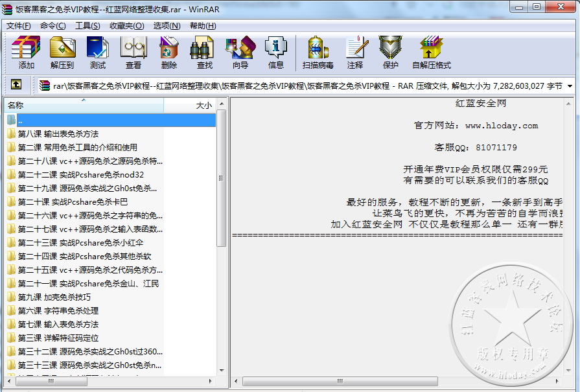580x392 pixels.
Task: Click the 保护 (Protect) shield icon
Action: point(391,52)
